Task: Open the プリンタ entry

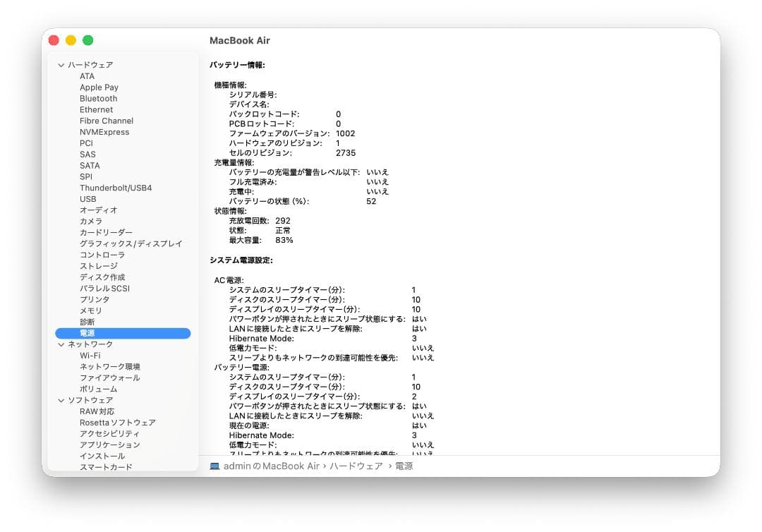Action: click(x=95, y=300)
